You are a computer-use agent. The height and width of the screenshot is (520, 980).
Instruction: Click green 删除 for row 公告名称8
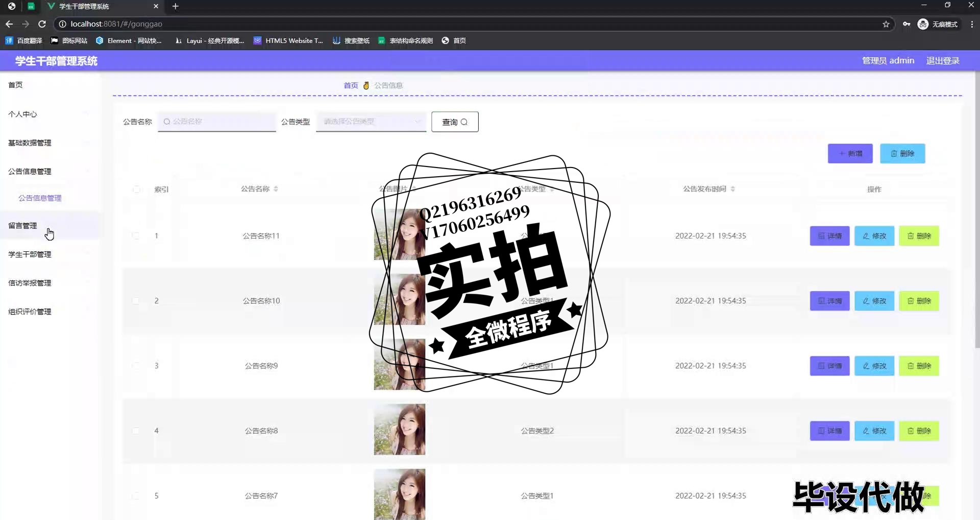919,431
